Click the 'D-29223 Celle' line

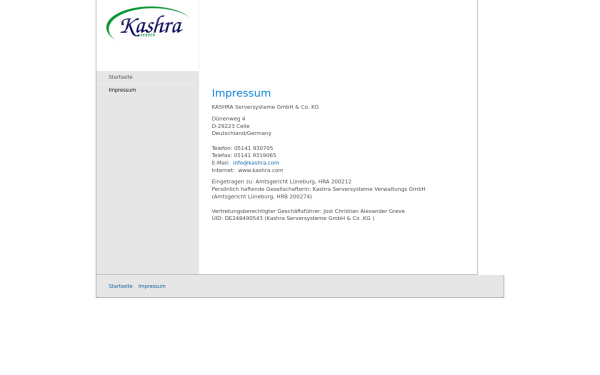(x=230, y=126)
